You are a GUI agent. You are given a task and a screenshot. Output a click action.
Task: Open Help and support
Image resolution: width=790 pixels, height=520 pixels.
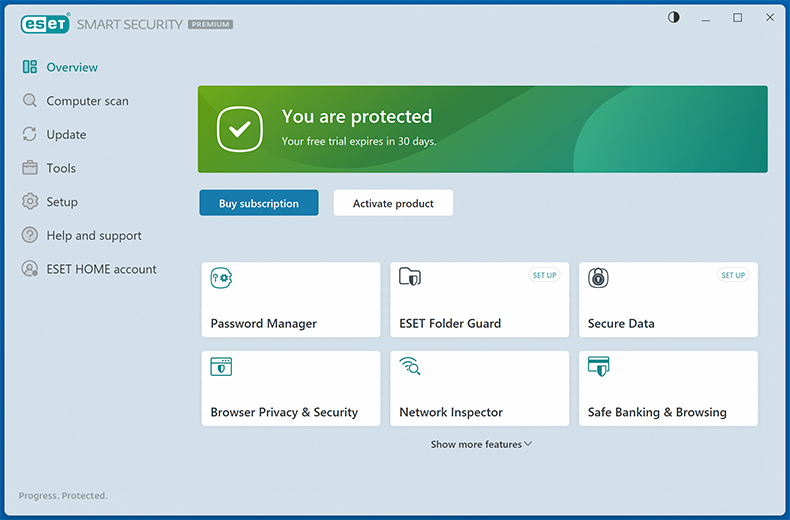coord(94,235)
